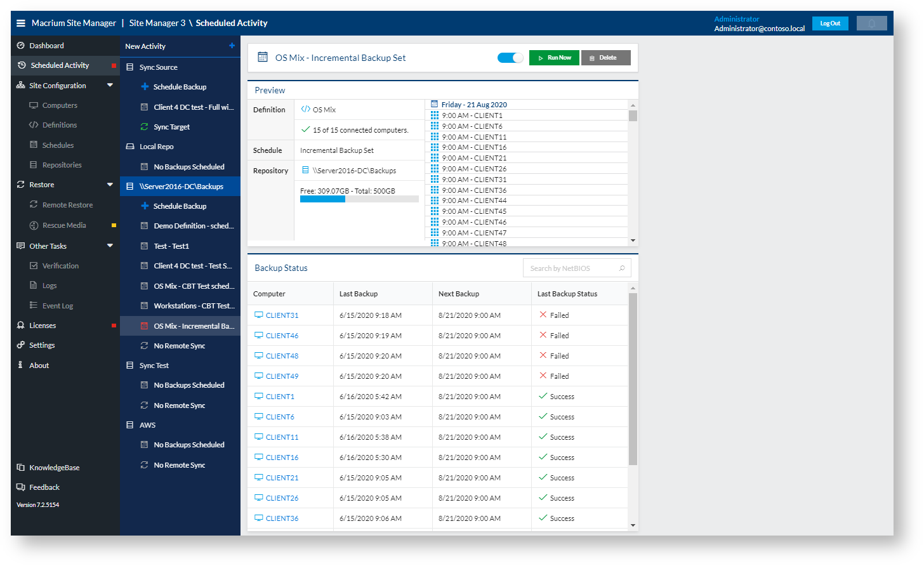Click the Run Now button

coord(554,58)
